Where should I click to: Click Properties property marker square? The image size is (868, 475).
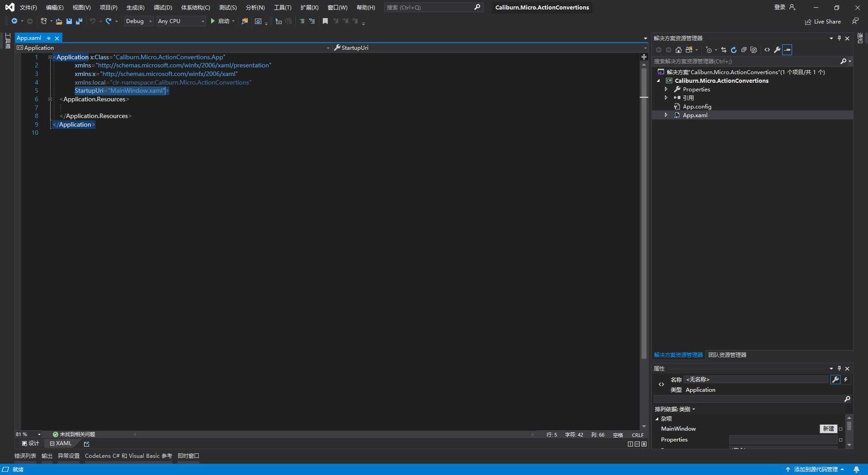pos(840,440)
